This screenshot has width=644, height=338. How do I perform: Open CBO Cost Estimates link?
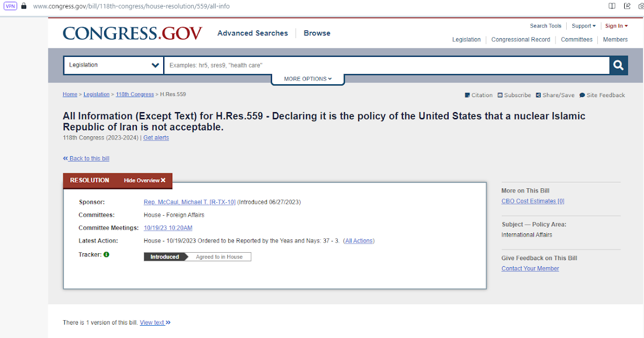point(532,201)
